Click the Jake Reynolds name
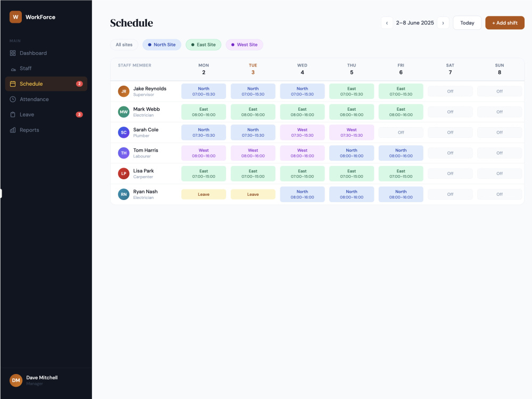The width and height of the screenshot is (532, 399). tap(149, 88)
